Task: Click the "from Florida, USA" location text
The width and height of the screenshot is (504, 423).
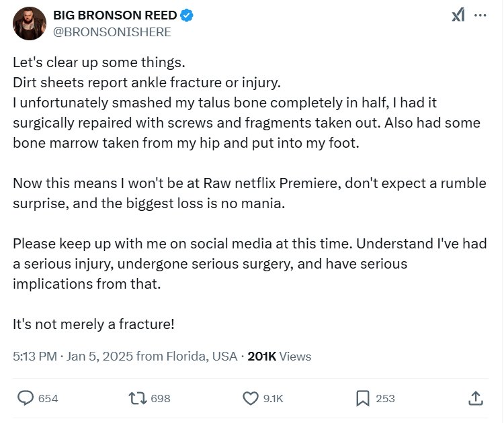Action: pos(186,357)
